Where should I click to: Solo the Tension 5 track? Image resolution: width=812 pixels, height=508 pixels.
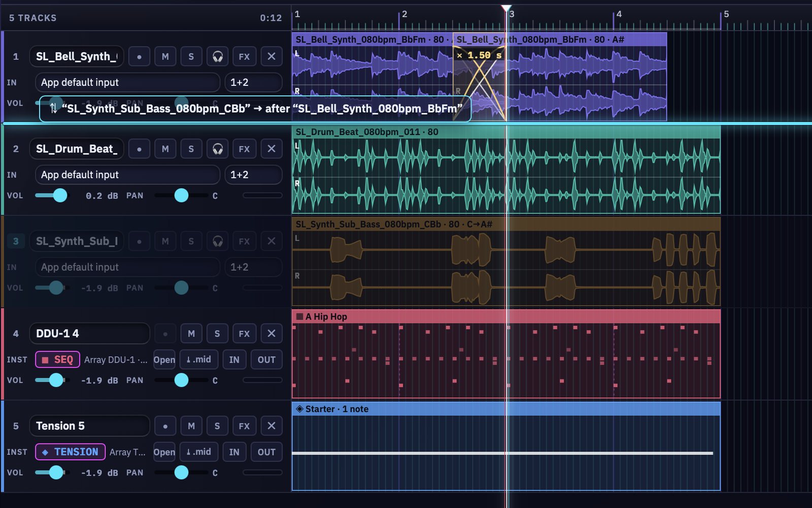point(217,426)
